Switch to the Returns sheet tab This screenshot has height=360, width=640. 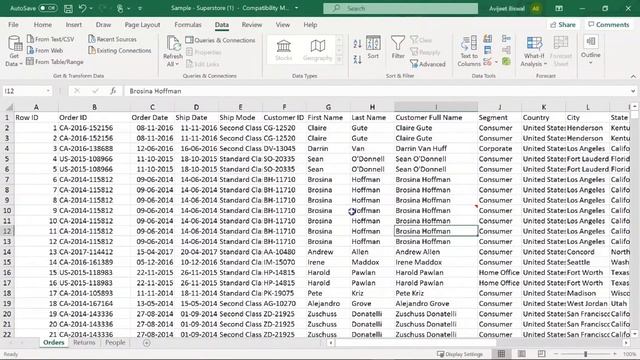pyautogui.click(x=84, y=342)
